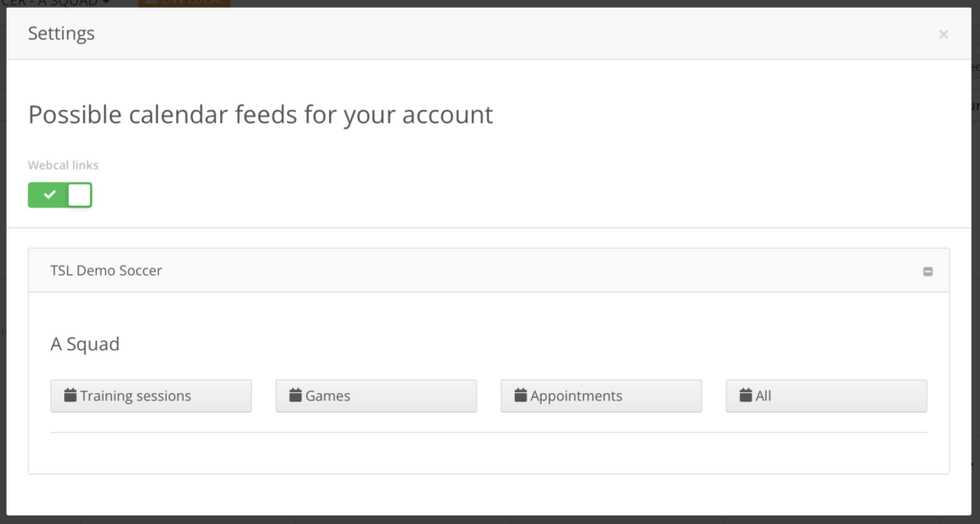
Task: Click the Webcal links label
Action: (x=63, y=164)
